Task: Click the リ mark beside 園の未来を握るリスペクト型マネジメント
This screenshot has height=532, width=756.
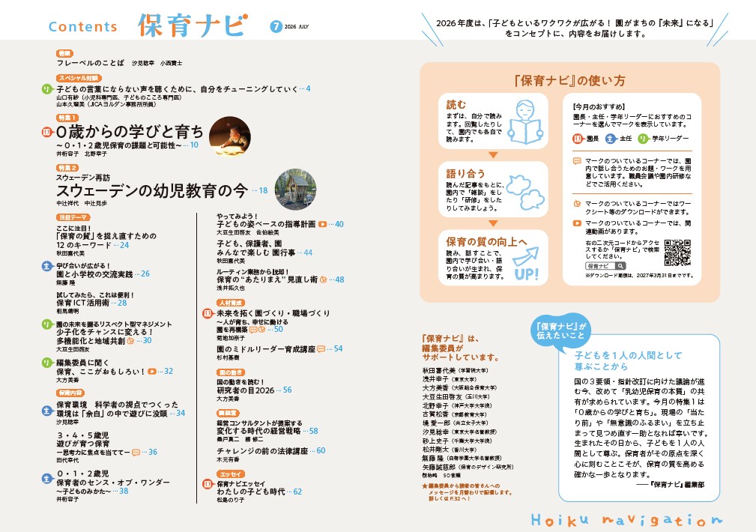Action: tap(46, 324)
